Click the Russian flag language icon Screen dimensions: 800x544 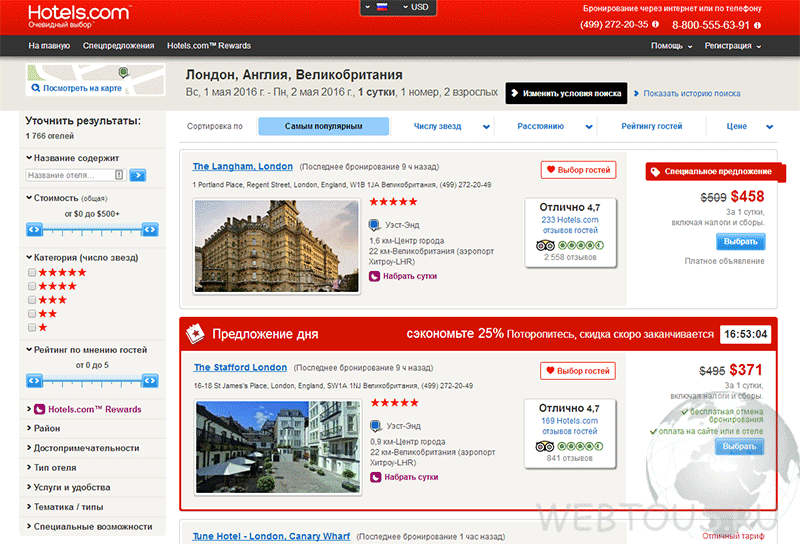click(x=382, y=7)
